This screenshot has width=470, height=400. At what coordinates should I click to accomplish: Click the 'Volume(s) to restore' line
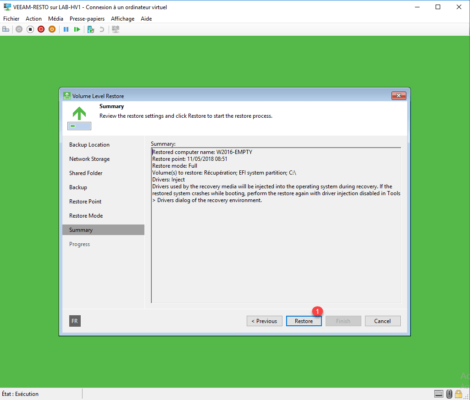pos(224,173)
